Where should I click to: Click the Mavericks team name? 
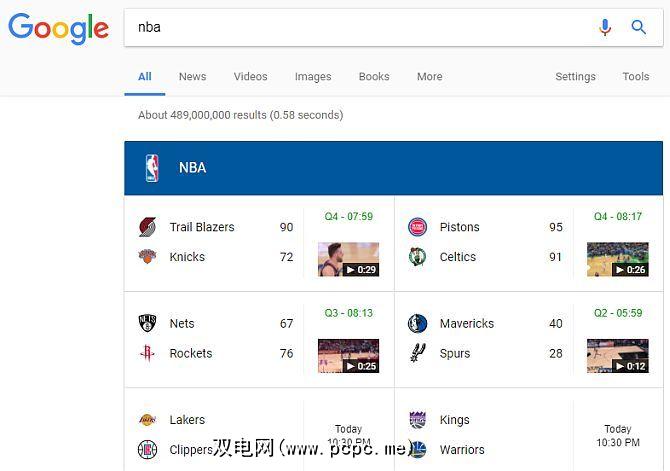pyautogui.click(x=467, y=323)
